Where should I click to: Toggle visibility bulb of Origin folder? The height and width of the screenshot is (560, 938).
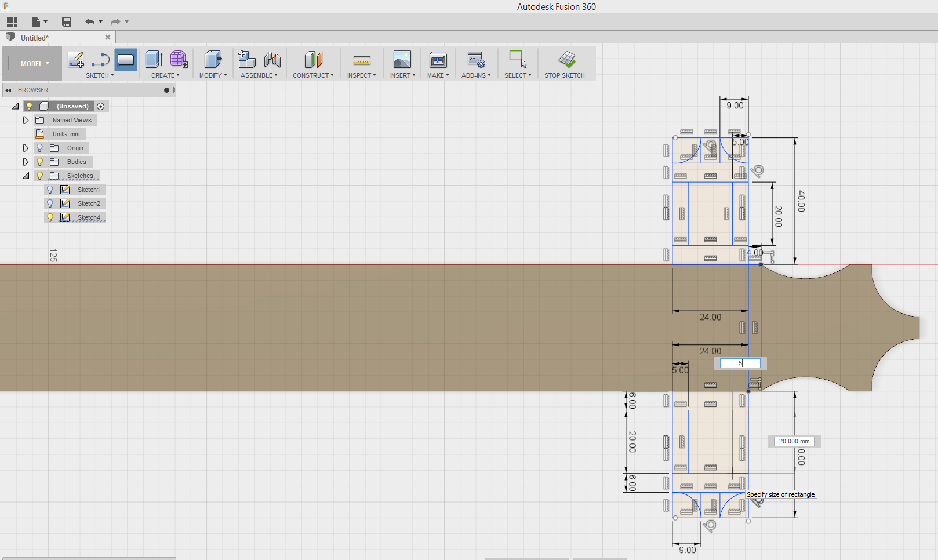(40, 148)
